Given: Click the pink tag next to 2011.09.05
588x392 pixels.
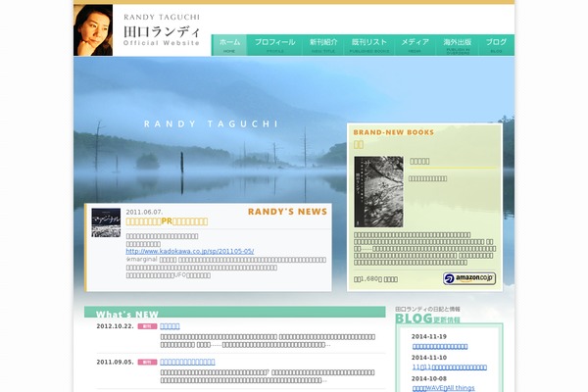Looking at the screenshot, I should [x=147, y=362].
